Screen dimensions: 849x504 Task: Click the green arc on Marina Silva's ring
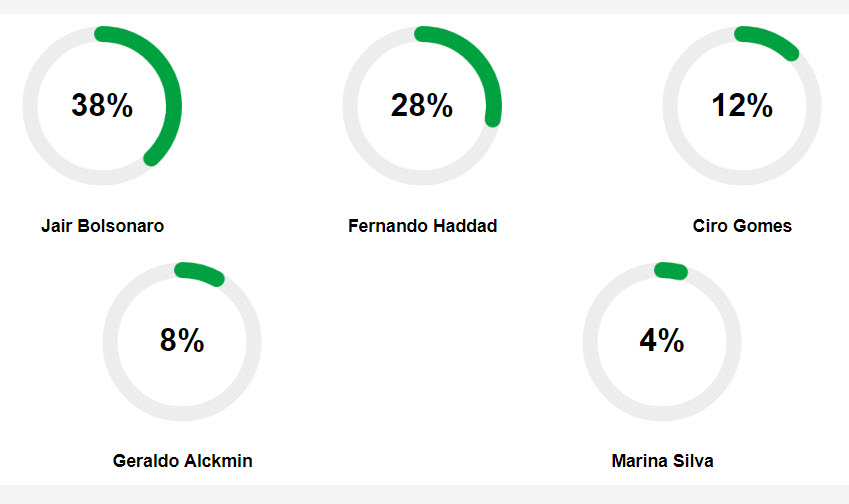click(x=671, y=270)
